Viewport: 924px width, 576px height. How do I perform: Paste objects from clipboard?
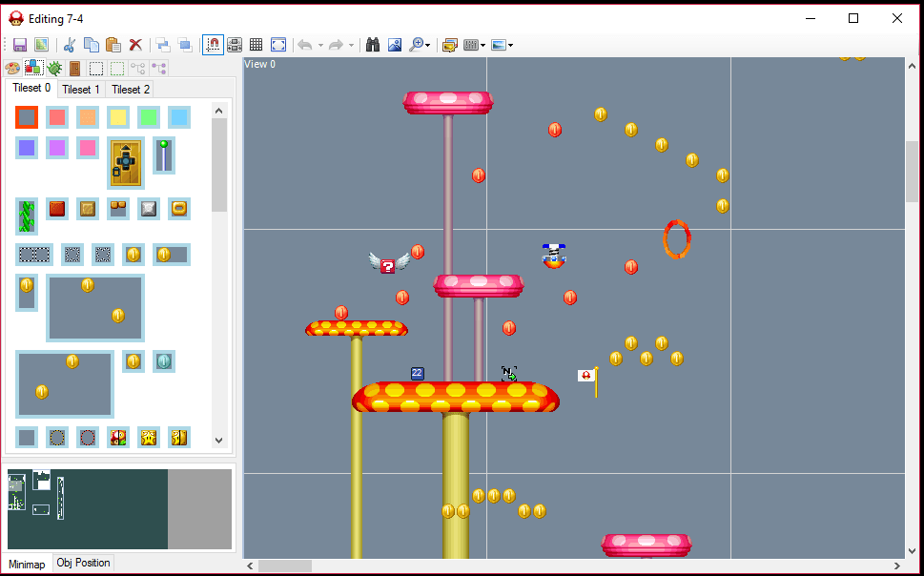pyautogui.click(x=112, y=44)
